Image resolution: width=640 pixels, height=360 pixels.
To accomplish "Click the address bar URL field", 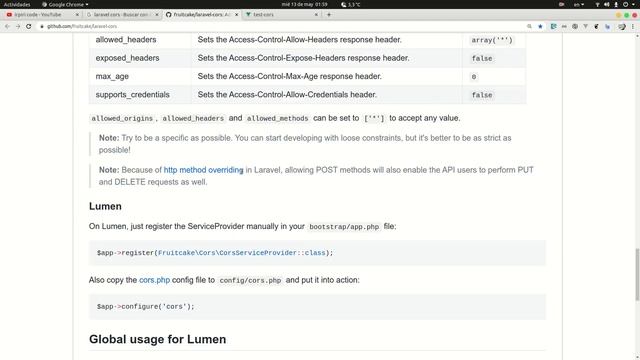I will pos(282,26).
